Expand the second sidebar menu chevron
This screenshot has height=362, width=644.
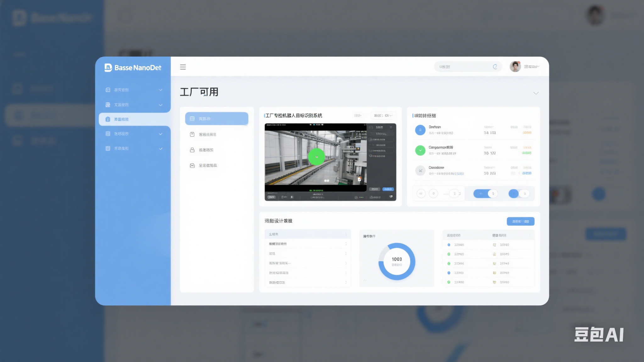coord(160,105)
